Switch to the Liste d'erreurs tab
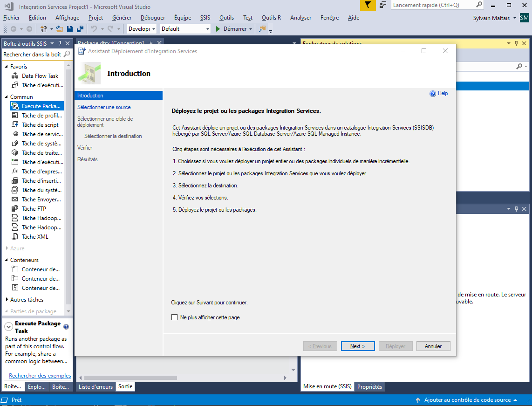Screen dimensions: 532x406 click(x=95, y=386)
